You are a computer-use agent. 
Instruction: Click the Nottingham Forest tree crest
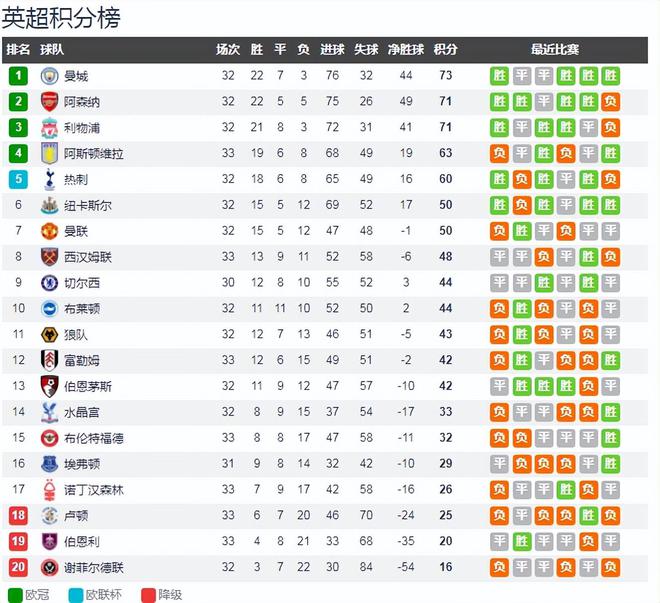tap(49, 490)
